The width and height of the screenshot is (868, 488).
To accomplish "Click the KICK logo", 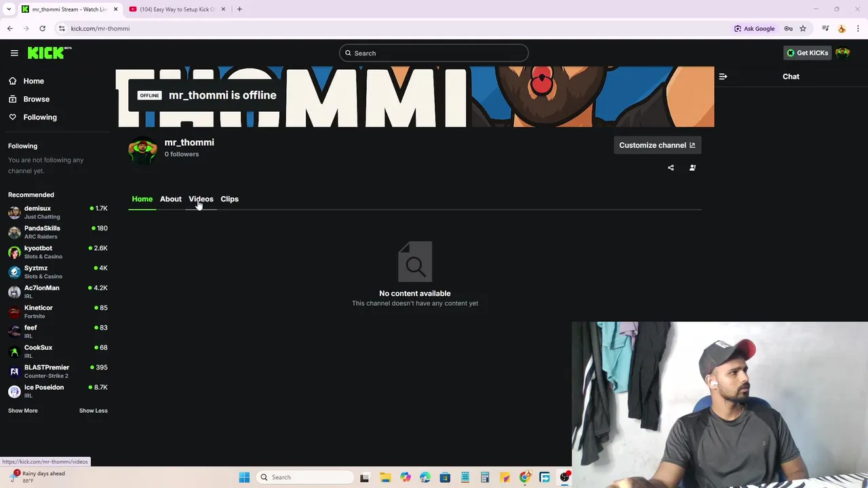I will coord(50,53).
